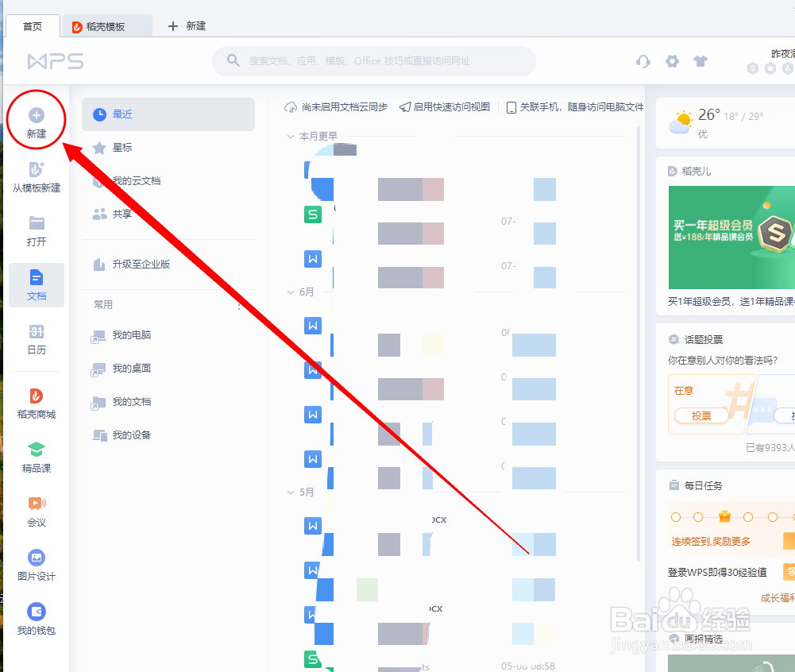The height and width of the screenshot is (672, 795).
Task: Open the 稻壳商城 store icon
Action: [x=36, y=404]
